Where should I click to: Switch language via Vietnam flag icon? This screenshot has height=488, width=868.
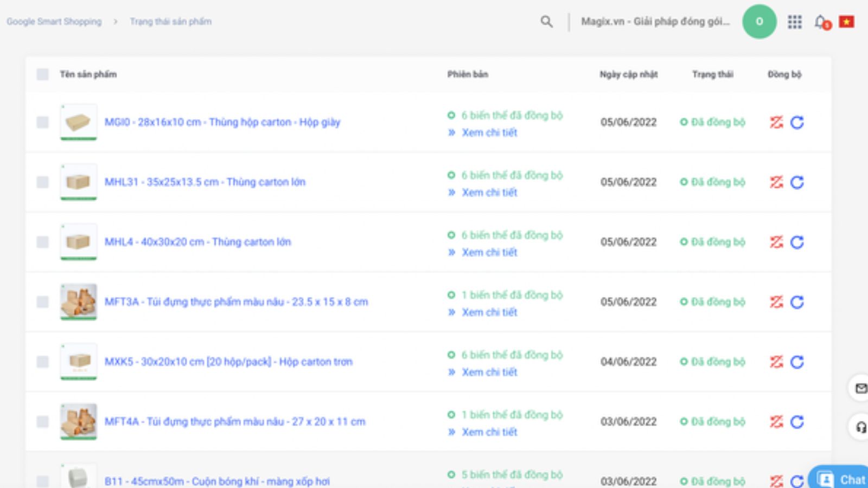846,22
